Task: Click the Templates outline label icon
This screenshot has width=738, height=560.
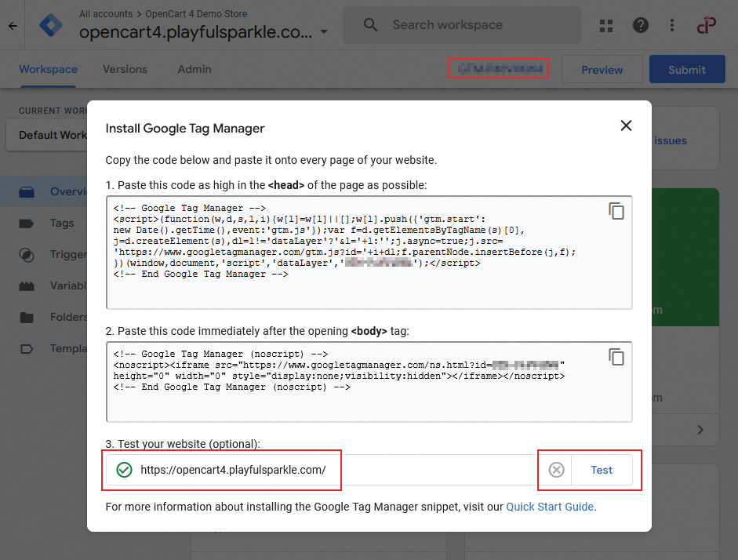Action: point(27,349)
